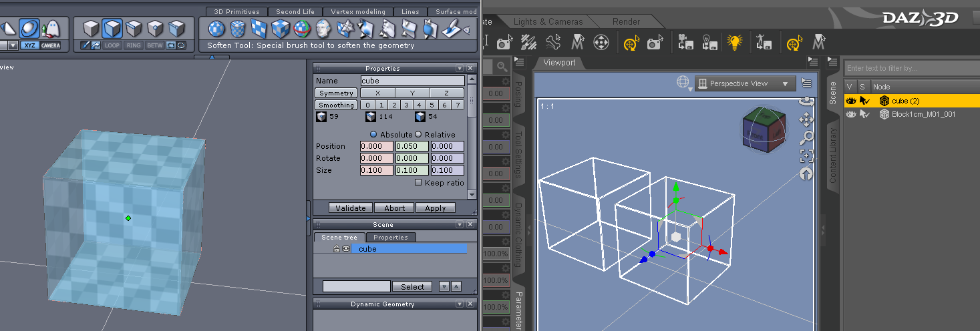The width and height of the screenshot is (980, 331).
Task: Toggle eye visibility of cube in Hexagon scene tree
Action: coord(346,249)
